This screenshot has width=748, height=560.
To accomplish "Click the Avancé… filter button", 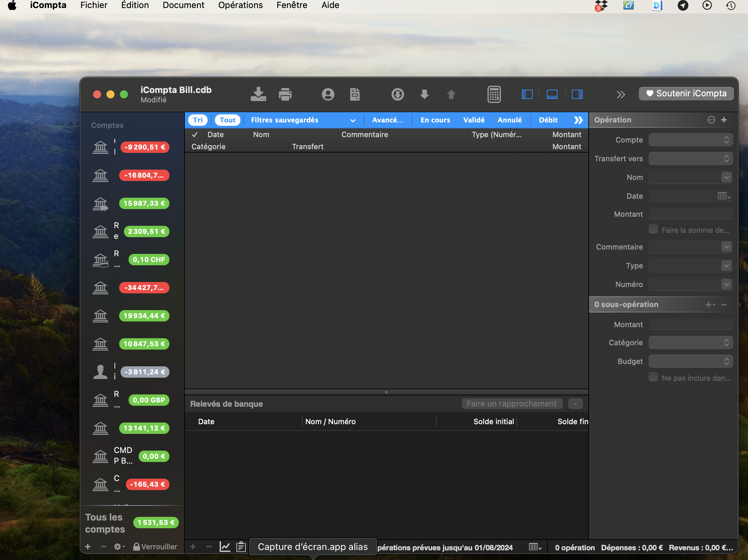I will point(388,120).
